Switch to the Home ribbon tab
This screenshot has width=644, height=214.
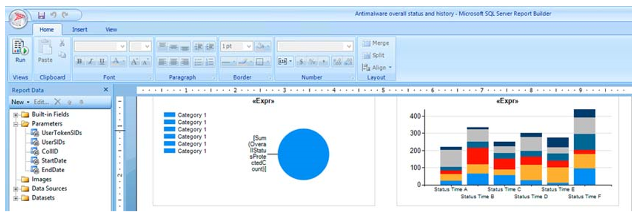pyautogui.click(x=47, y=30)
